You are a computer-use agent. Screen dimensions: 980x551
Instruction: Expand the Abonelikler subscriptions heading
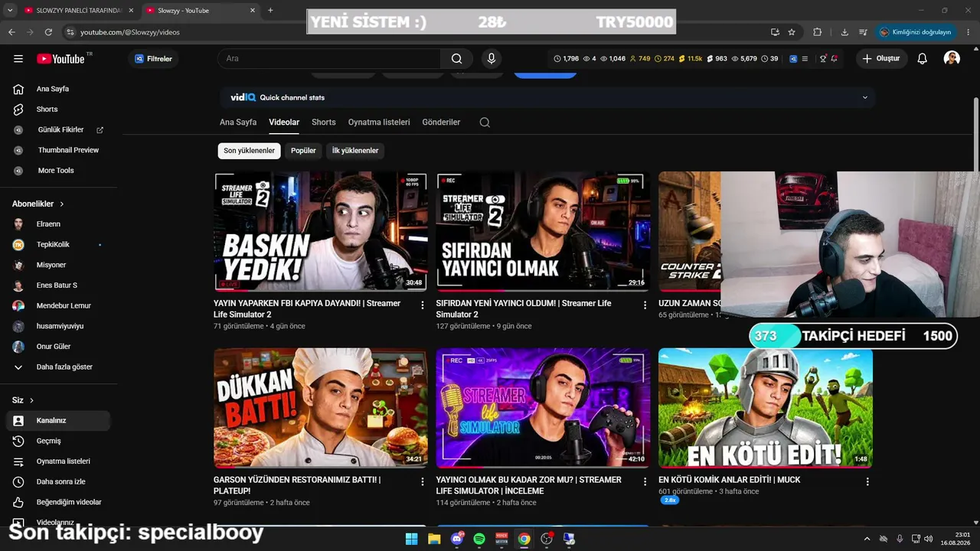(38, 204)
